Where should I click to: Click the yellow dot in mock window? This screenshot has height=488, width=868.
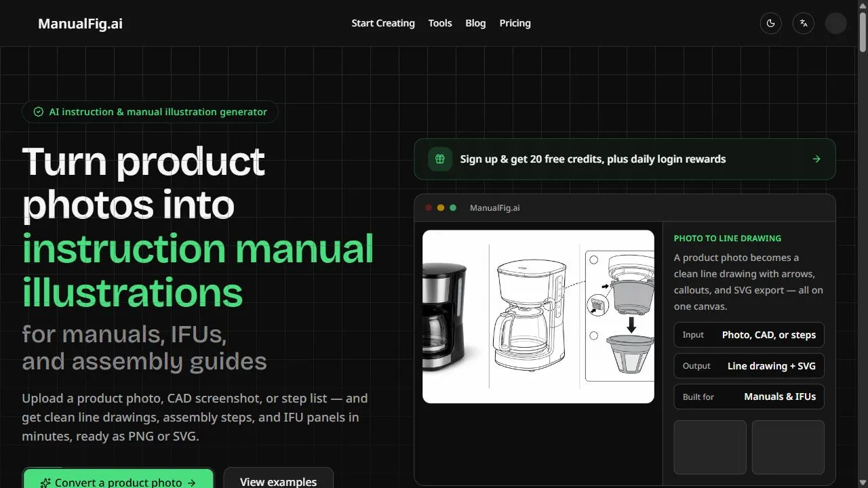pyautogui.click(x=441, y=208)
